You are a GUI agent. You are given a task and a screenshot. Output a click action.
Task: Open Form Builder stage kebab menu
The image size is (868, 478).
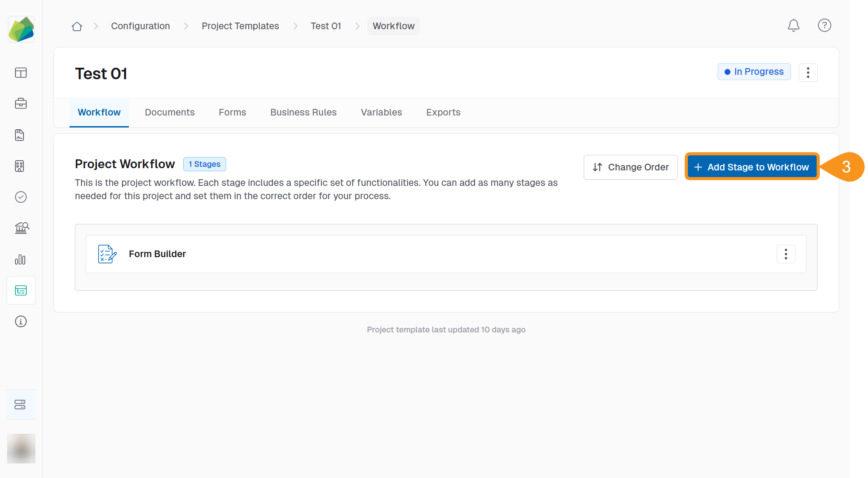[x=786, y=254]
